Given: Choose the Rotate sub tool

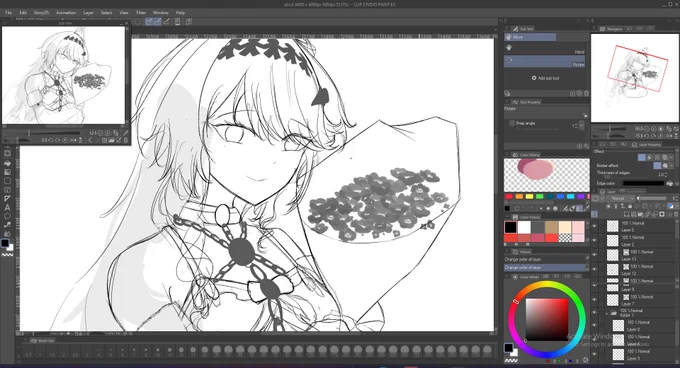Looking at the screenshot, I should pyautogui.click(x=544, y=62).
